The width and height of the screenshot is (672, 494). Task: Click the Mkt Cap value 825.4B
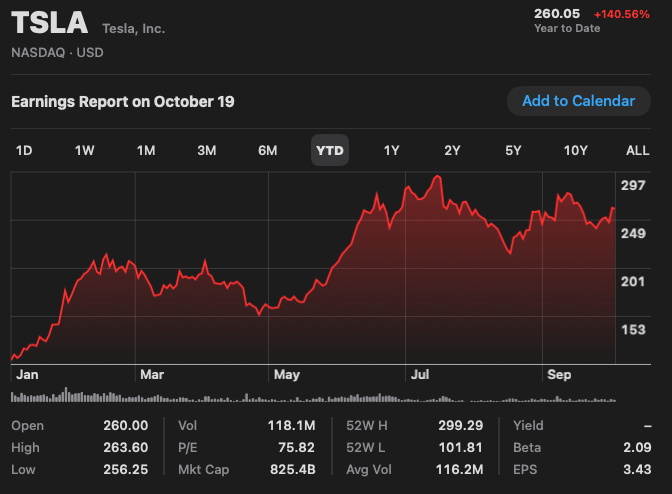coord(293,469)
